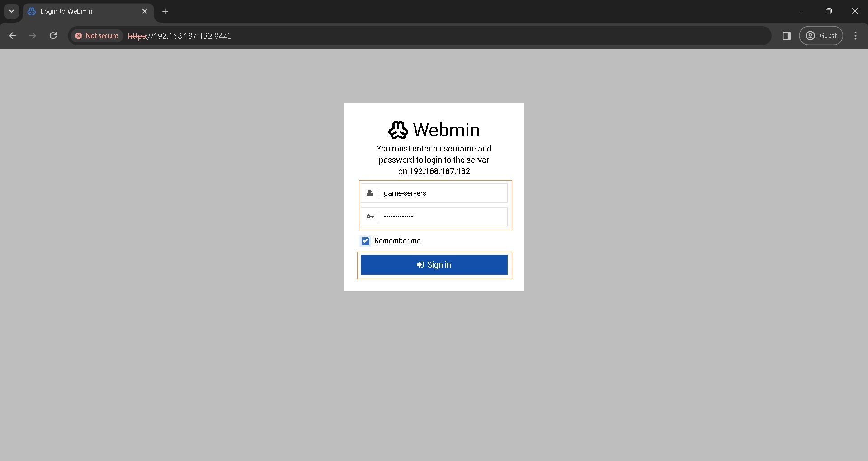Click the user silhouette icon in username field

point(370,193)
